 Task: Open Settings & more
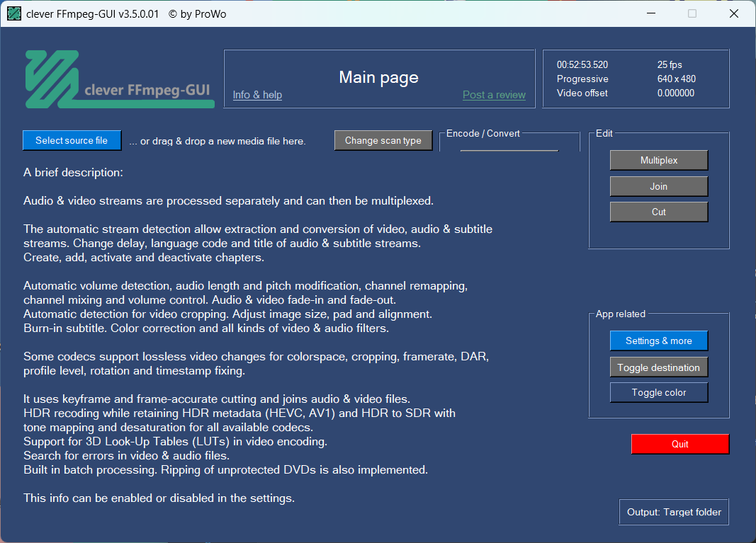(659, 341)
